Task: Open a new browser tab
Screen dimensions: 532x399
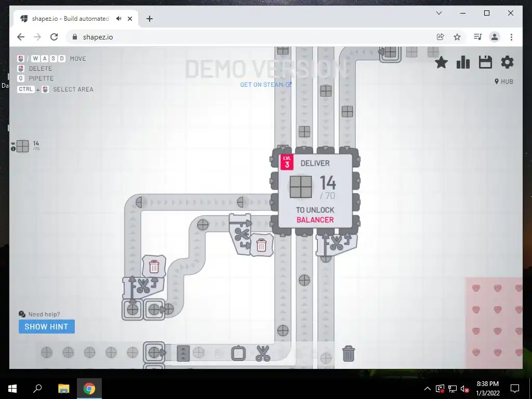Action: coord(149,19)
